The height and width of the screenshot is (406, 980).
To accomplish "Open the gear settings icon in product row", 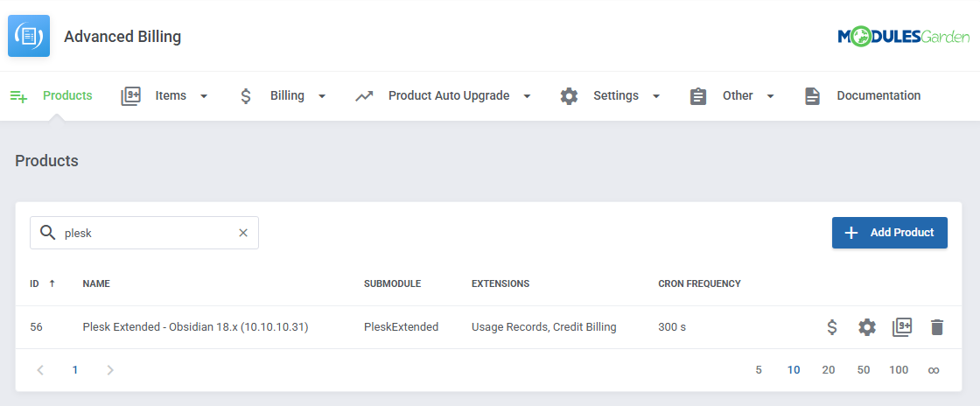I will [866, 327].
